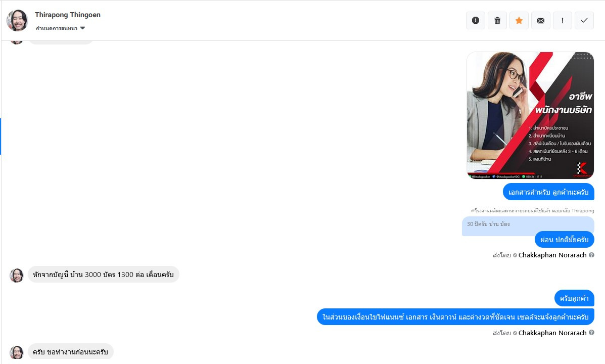Open the กำหนดการสนทนา label menu
605x364 pixels.
(x=57, y=28)
